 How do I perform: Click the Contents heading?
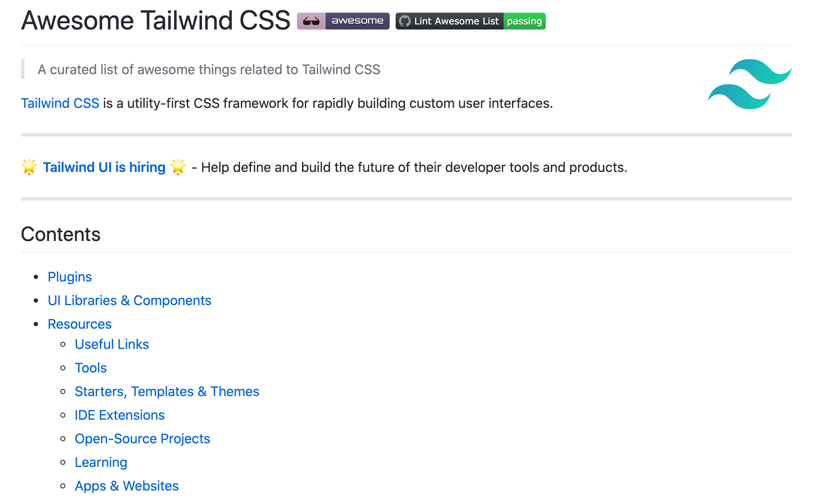pyautogui.click(x=61, y=234)
